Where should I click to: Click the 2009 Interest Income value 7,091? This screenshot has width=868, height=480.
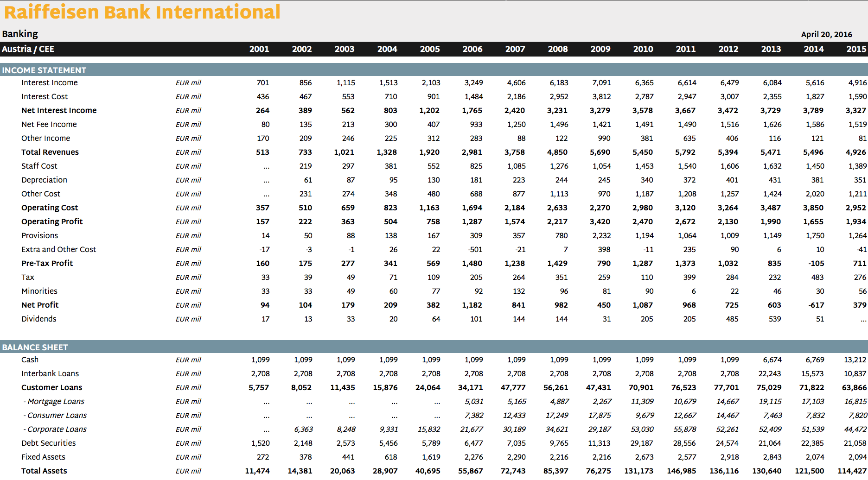coord(601,82)
